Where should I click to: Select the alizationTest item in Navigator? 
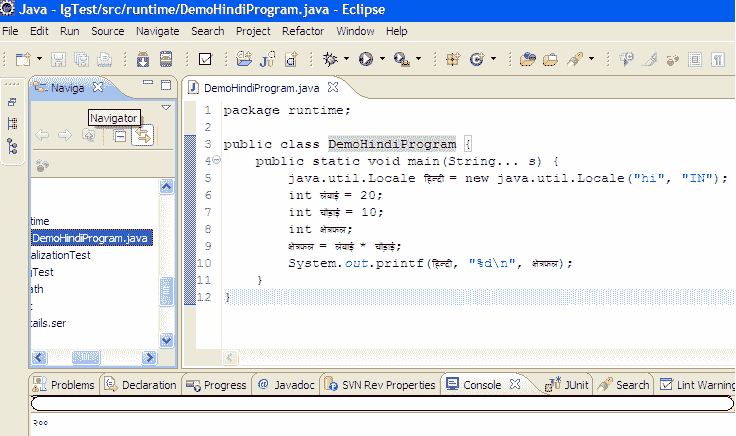click(x=61, y=255)
